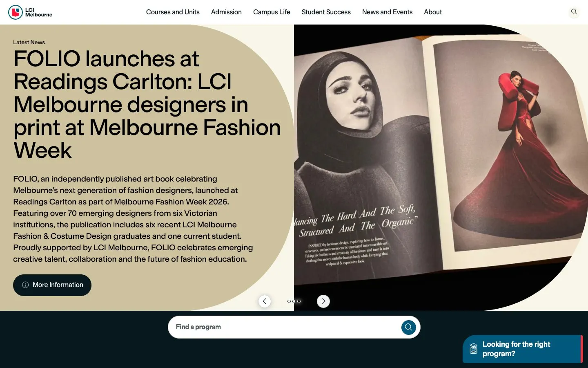588x368 pixels.
Task: Click info icon inside More Information button
Action: (25, 285)
